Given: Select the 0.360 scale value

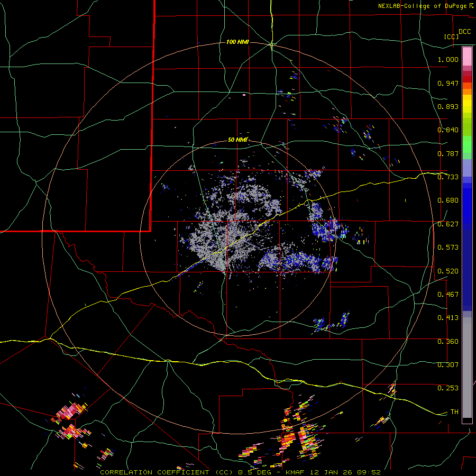Looking at the screenshot, I should (448, 342).
